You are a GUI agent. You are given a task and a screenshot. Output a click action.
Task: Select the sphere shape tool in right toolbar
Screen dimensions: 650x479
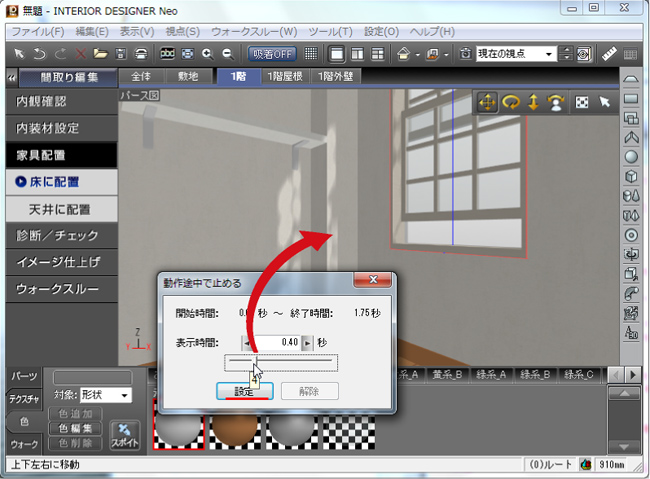coord(631,156)
